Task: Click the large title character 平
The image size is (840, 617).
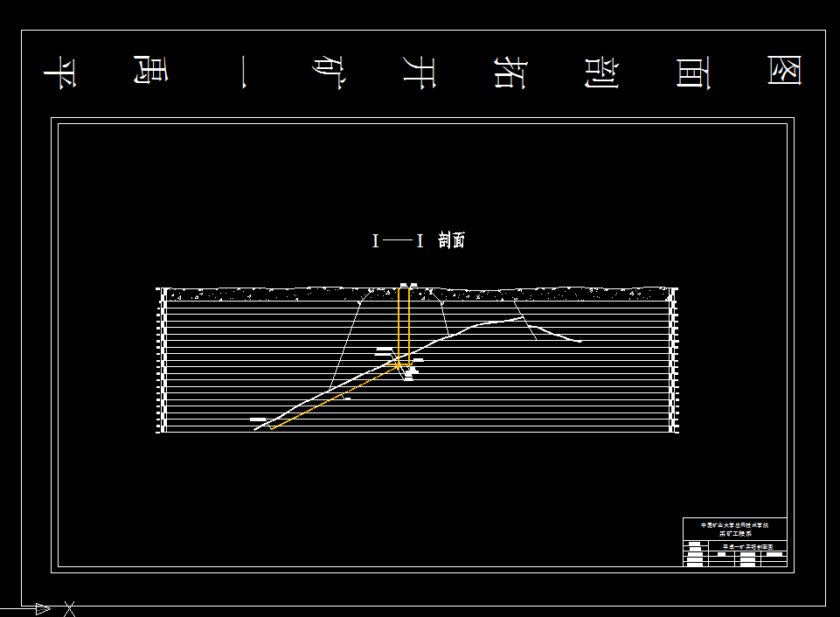Action: click(60, 72)
